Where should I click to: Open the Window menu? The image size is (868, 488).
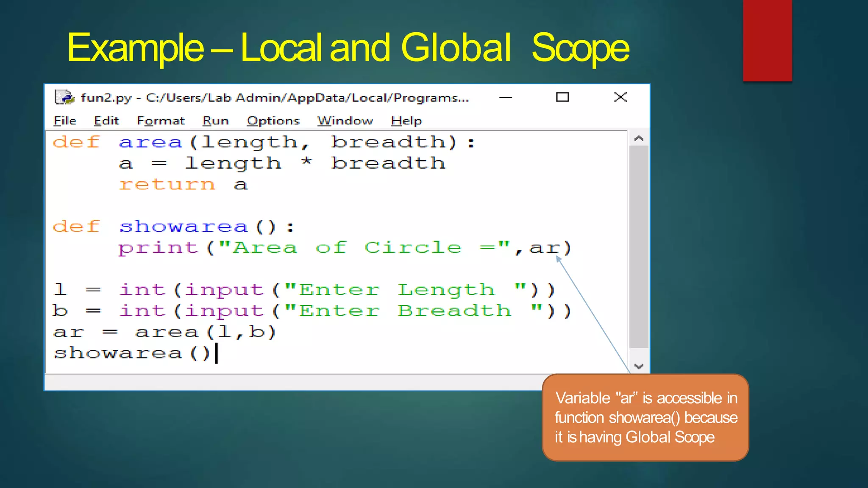click(345, 121)
